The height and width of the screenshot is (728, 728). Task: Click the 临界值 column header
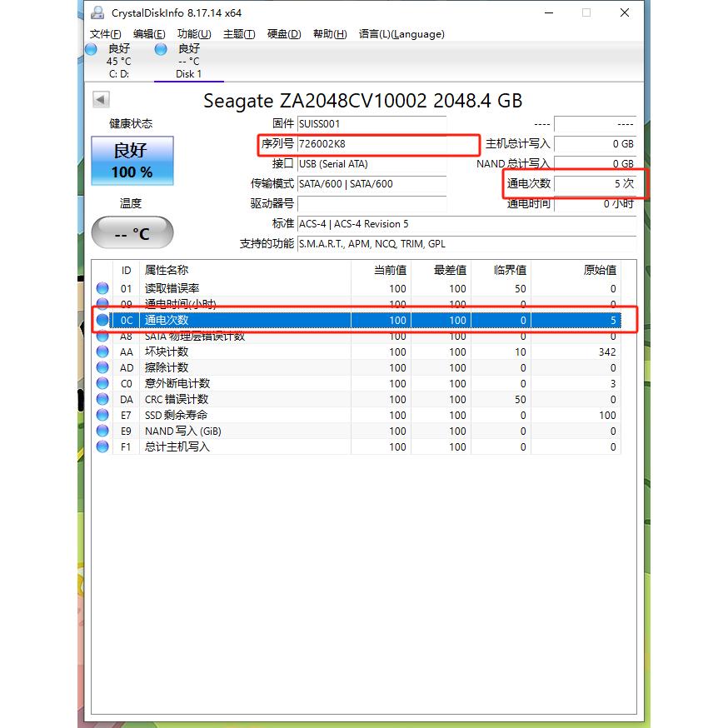point(501,270)
